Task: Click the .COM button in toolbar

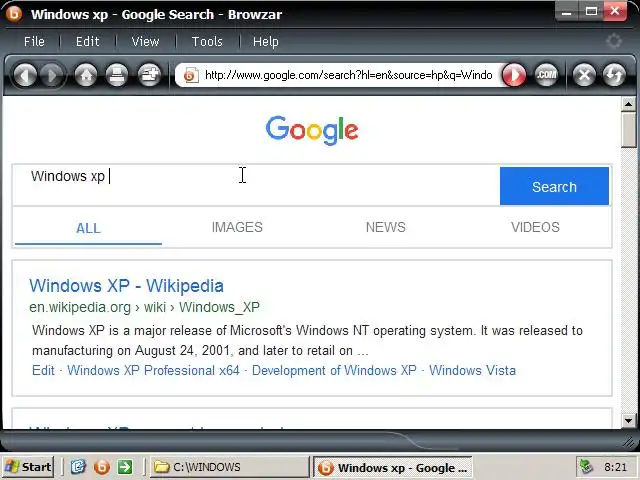Action: point(546,76)
